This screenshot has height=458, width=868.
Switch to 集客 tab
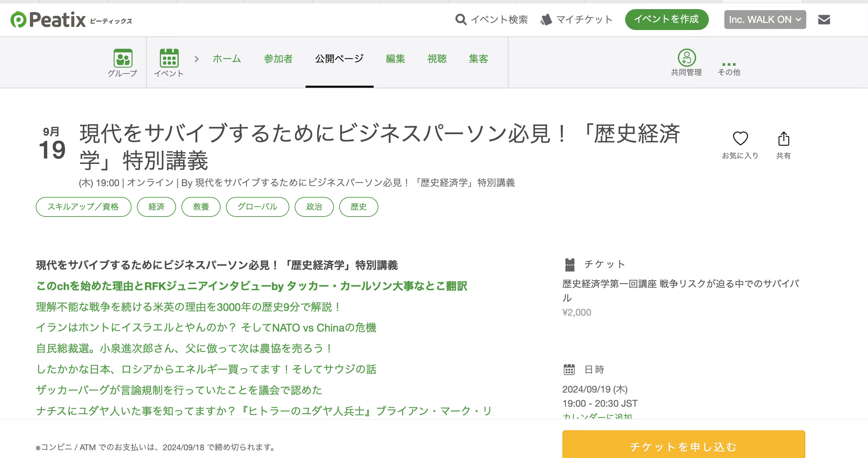pyautogui.click(x=478, y=59)
